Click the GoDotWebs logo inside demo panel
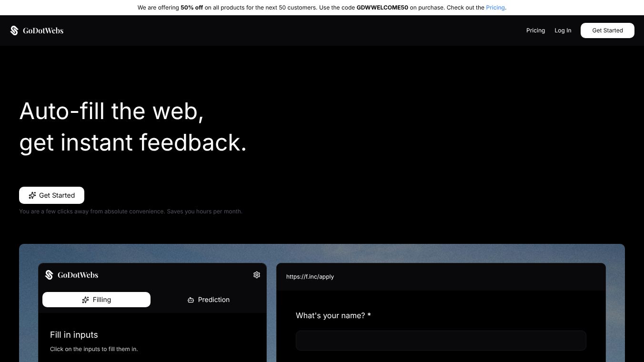Image resolution: width=644 pixels, height=362 pixels. click(71, 275)
